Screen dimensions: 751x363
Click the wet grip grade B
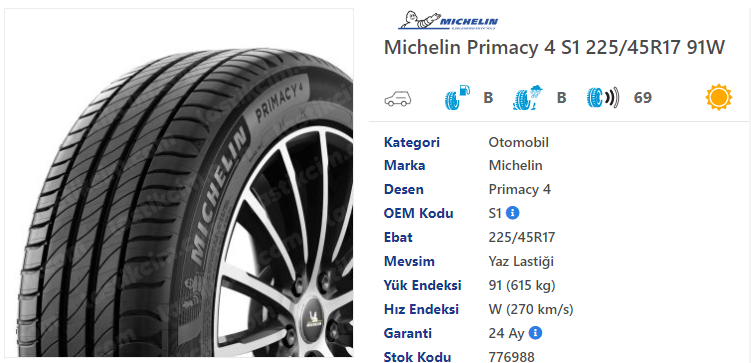click(561, 98)
